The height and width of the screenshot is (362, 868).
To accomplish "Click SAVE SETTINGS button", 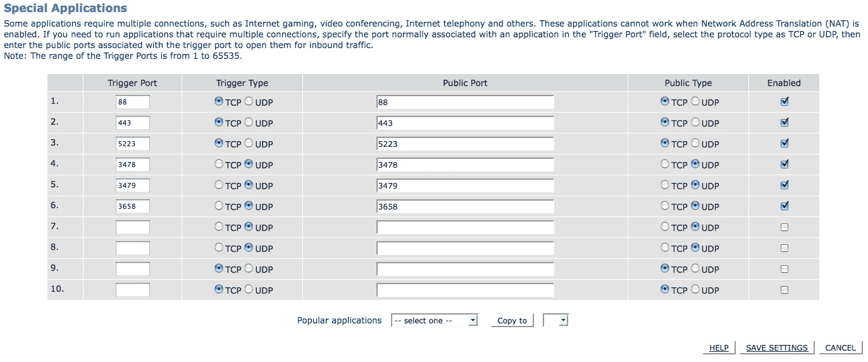I will 777,347.
